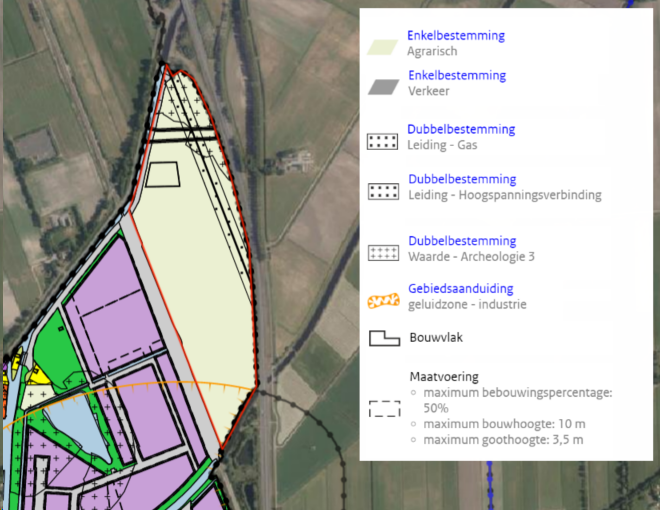Select the large light-green Agrarisch parcel on the map
Viewport: 660px width, 510px height.
click(190, 260)
